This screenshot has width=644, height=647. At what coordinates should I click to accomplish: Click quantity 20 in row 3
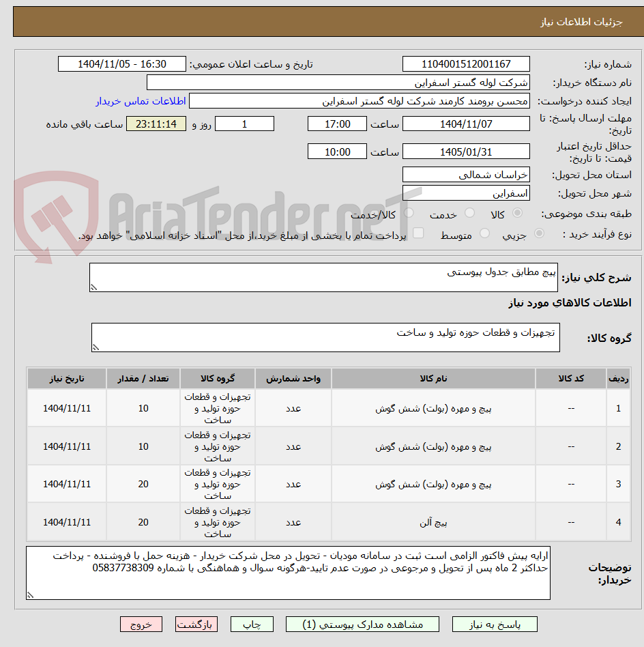pos(143,485)
